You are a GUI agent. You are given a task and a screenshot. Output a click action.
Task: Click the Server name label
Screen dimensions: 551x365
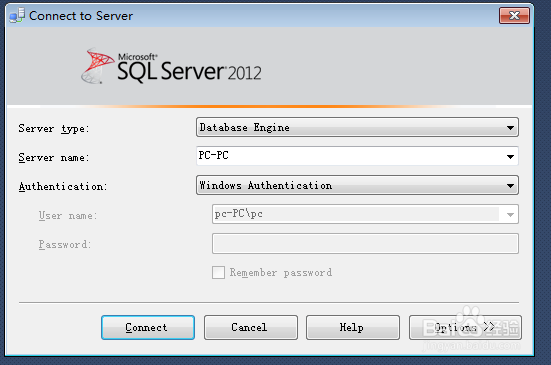coord(54,157)
